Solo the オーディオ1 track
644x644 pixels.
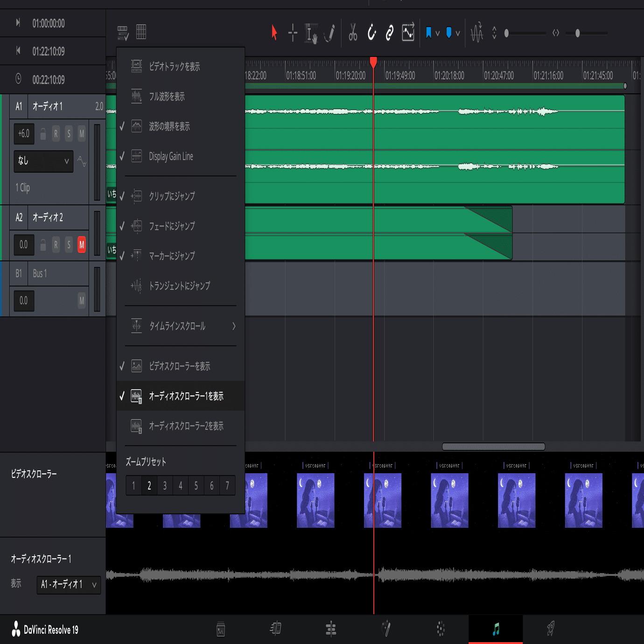69,134
